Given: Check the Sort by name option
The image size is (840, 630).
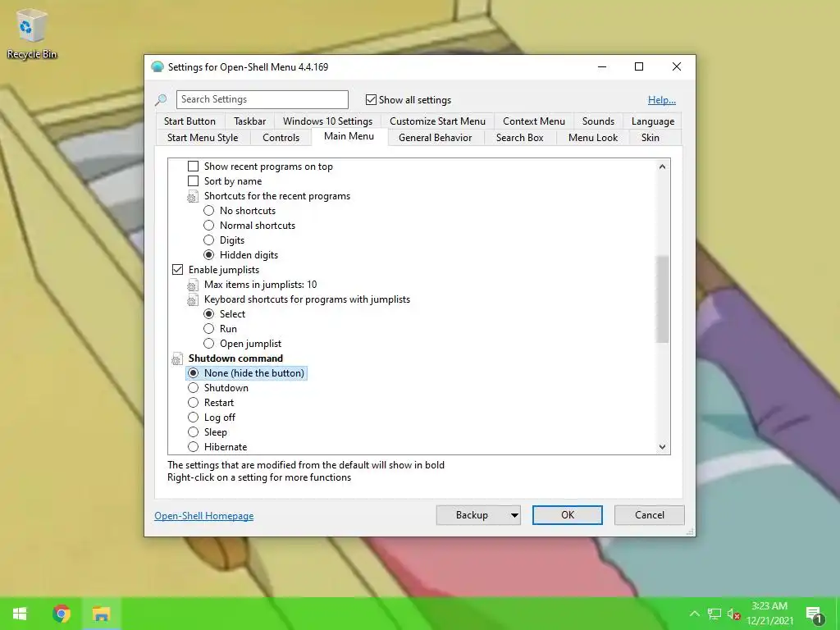Looking at the screenshot, I should point(194,181).
